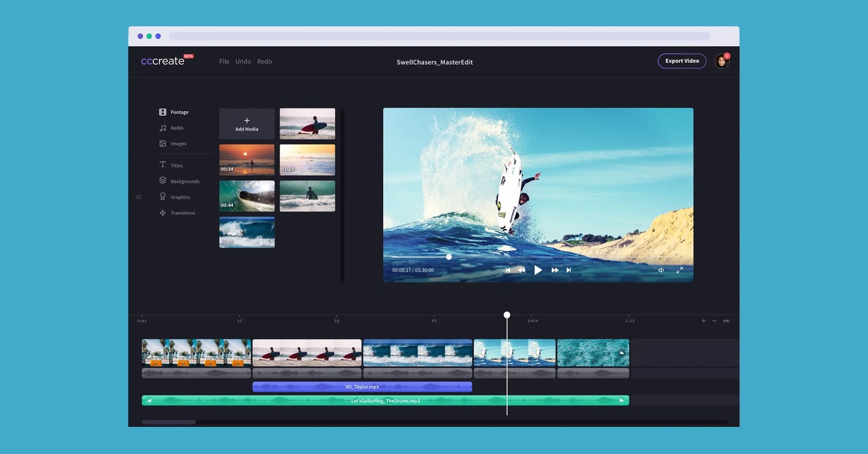Open the Footage library text label

180,112
